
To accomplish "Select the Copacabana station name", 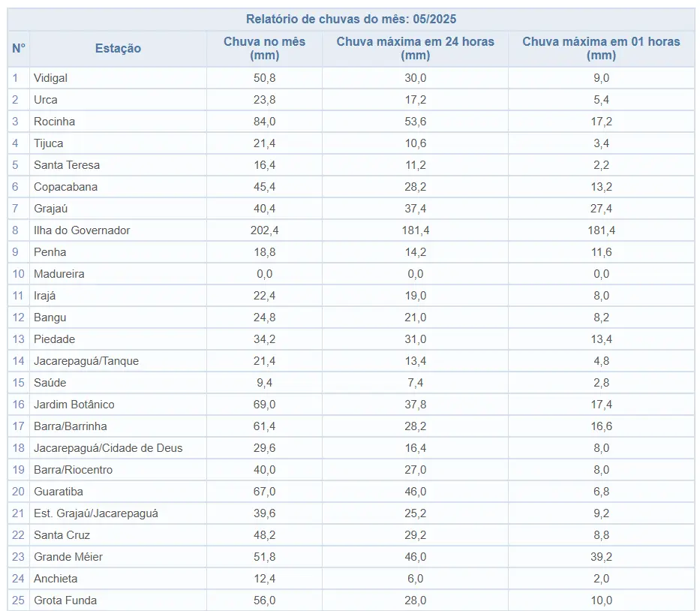I will 65,187.
